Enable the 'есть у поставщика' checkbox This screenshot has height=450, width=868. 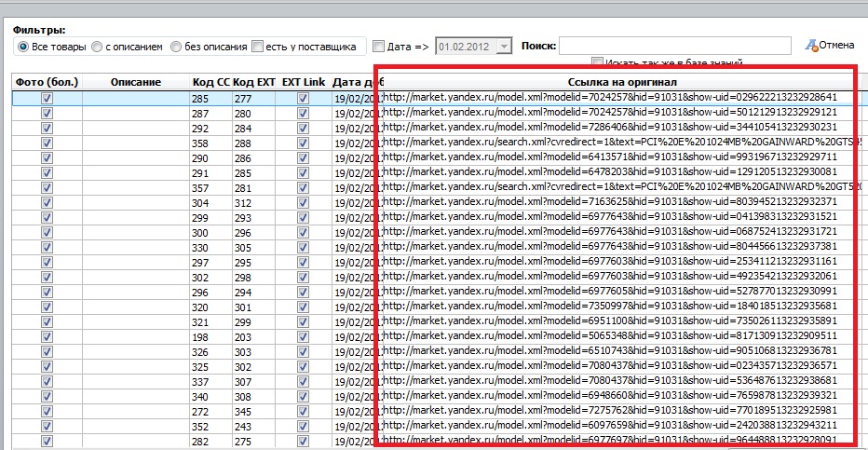click(x=257, y=47)
